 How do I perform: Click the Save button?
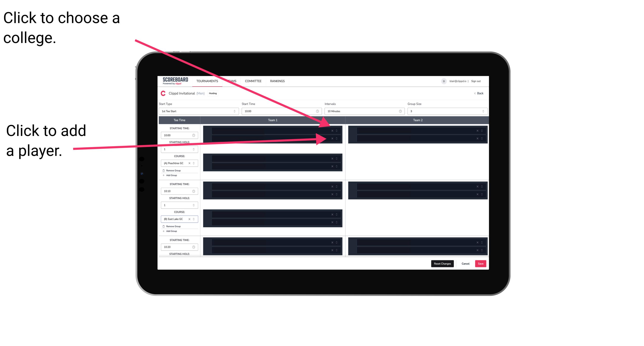[481, 263]
